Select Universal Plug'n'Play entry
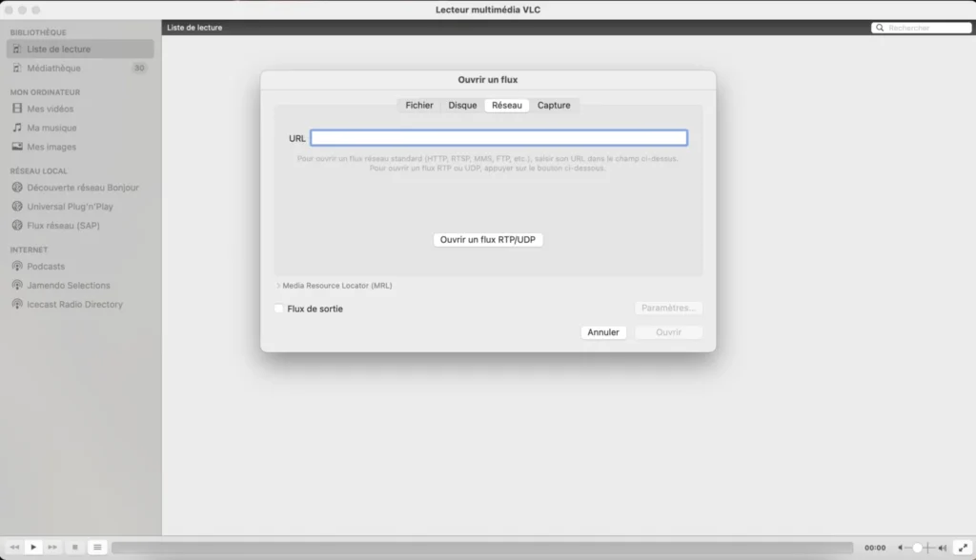The width and height of the screenshot is (976, 560). (70, 207)
